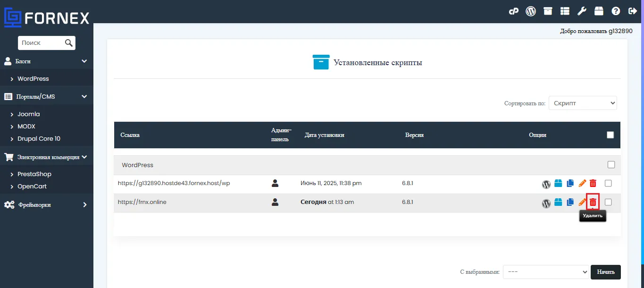Click the Версия column header
Screen dimensions: 644x288
pyautogui.click(x=414, y=135)
